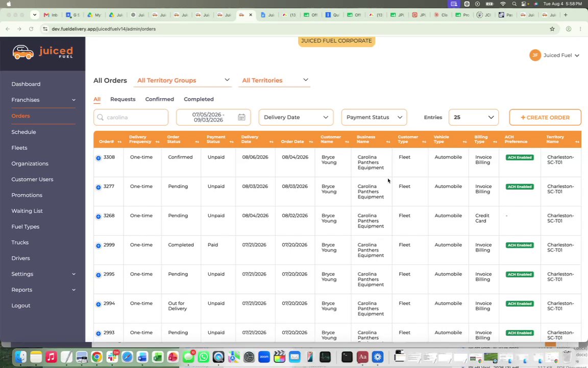Open Fleets in the sidebar
The height and width of the screenshot is (368, 588).
pos(19,148)
